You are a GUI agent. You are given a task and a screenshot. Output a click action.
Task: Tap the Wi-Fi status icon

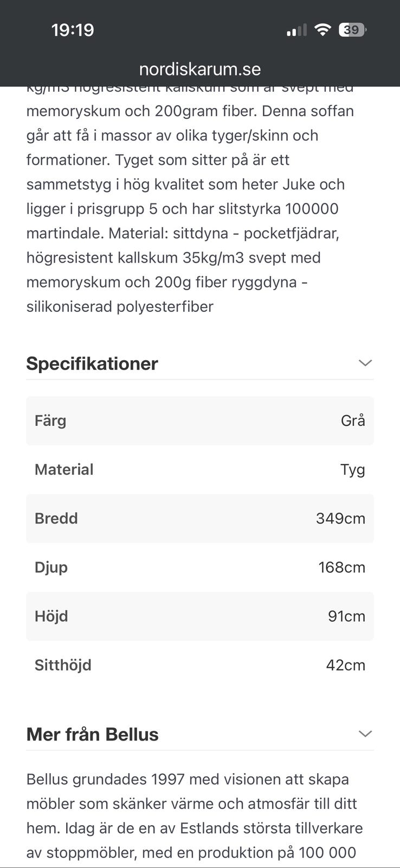coord(322,30)
